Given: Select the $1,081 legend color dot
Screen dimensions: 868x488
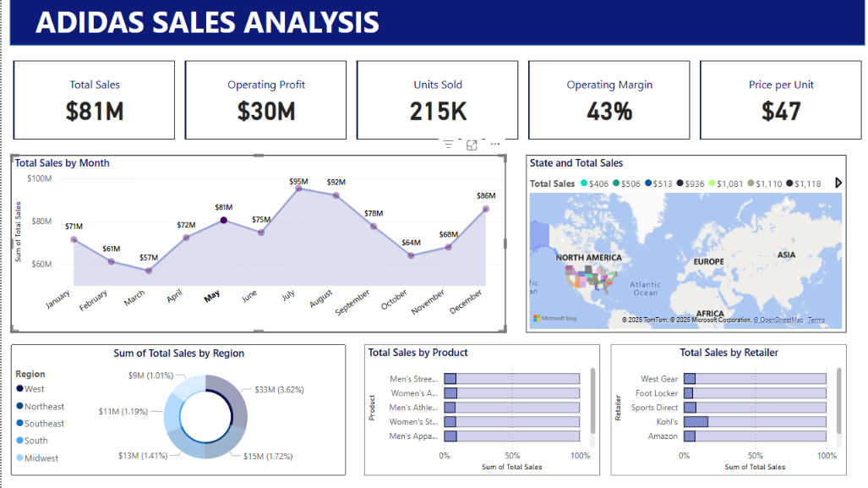Looking at the screenshot, I should click(x=712, y=184).
